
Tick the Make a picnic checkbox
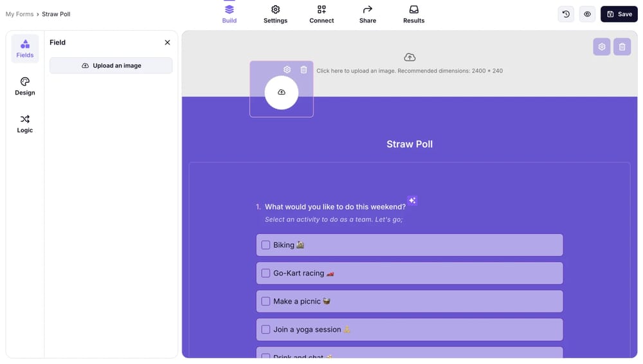pos(266,301)
